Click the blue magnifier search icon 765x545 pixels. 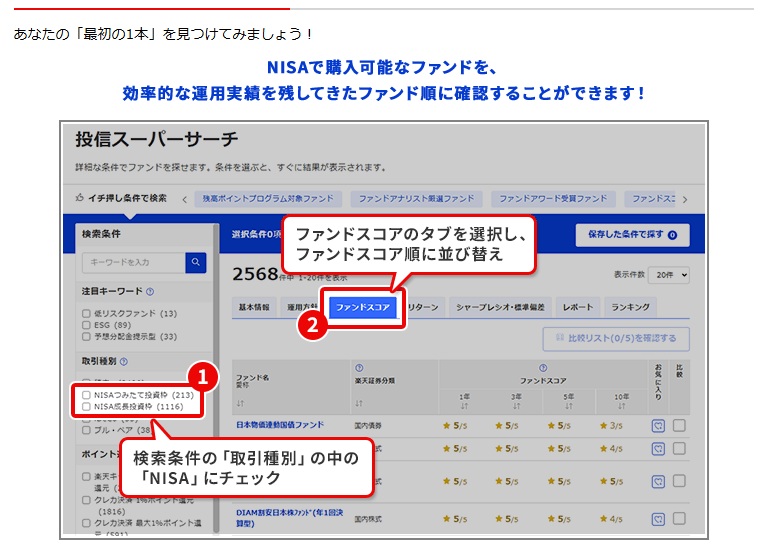(x=195, y=262)
